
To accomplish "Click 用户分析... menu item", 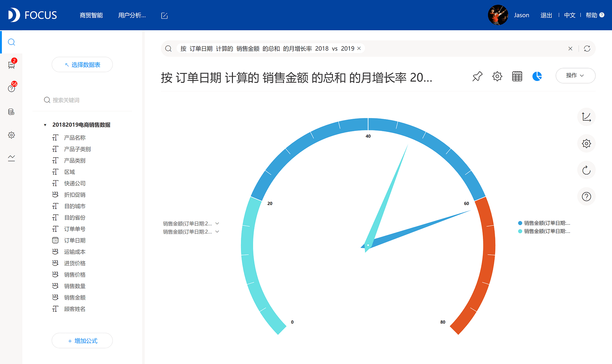I will point(133,15).
